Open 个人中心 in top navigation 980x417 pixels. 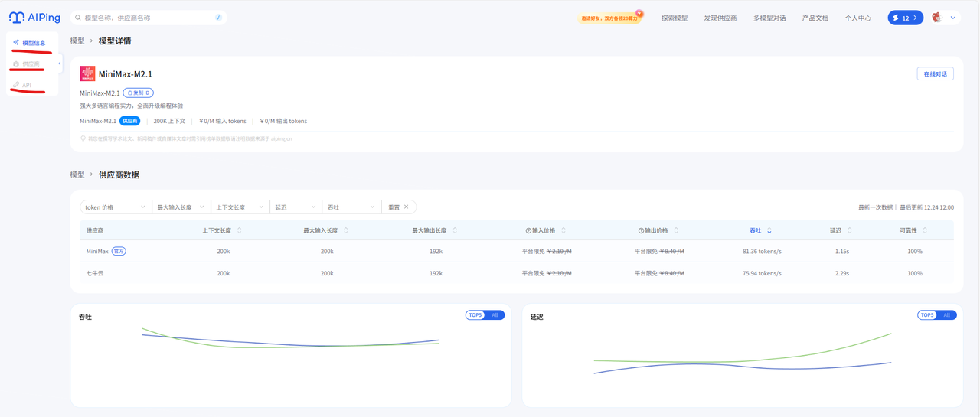coord(858,18)
